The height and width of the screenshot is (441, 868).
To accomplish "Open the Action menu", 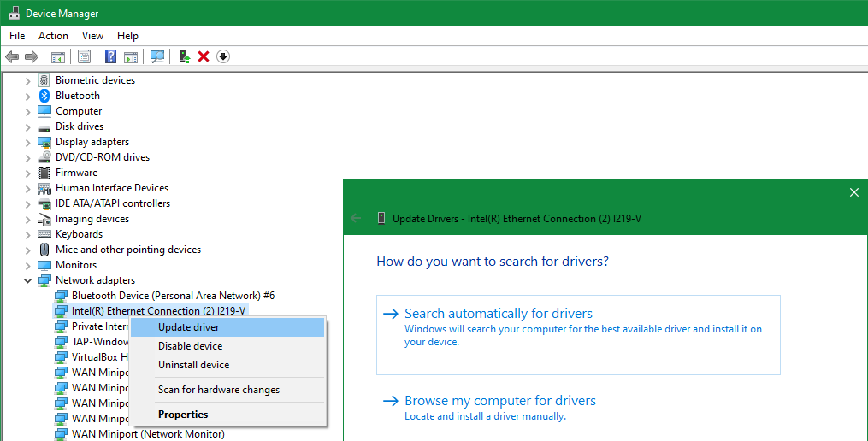I will point(53,36).
